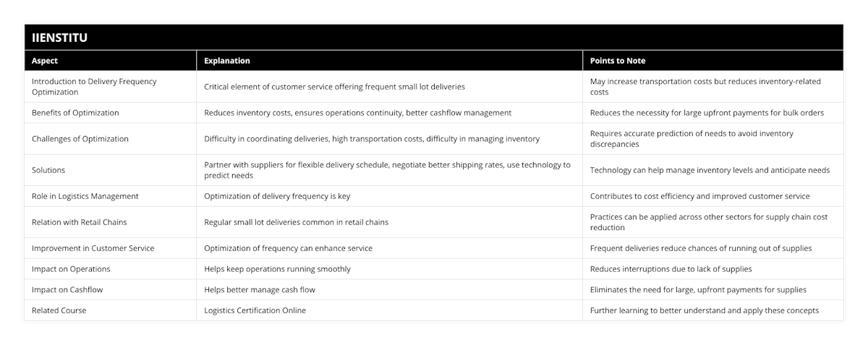
Task: Click the Helps keep operations running smoothly cell
Action: [x=277, y=269]
